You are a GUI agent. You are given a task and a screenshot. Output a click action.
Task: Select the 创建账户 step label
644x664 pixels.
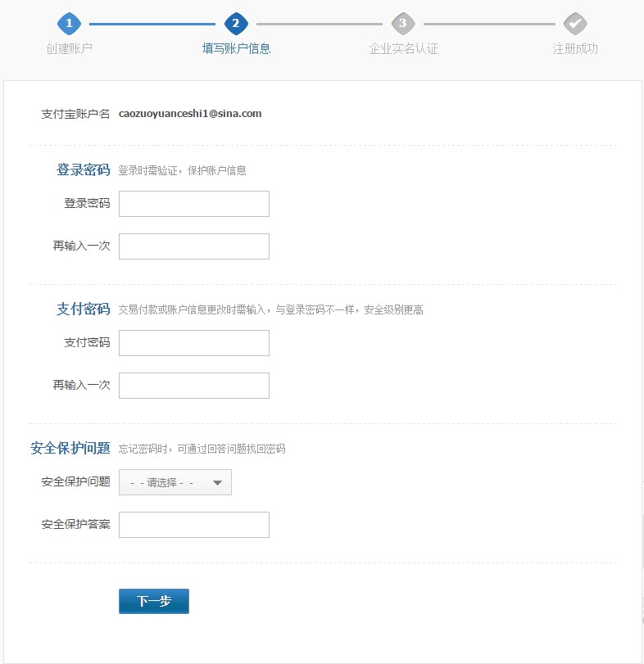coord(70,48)
